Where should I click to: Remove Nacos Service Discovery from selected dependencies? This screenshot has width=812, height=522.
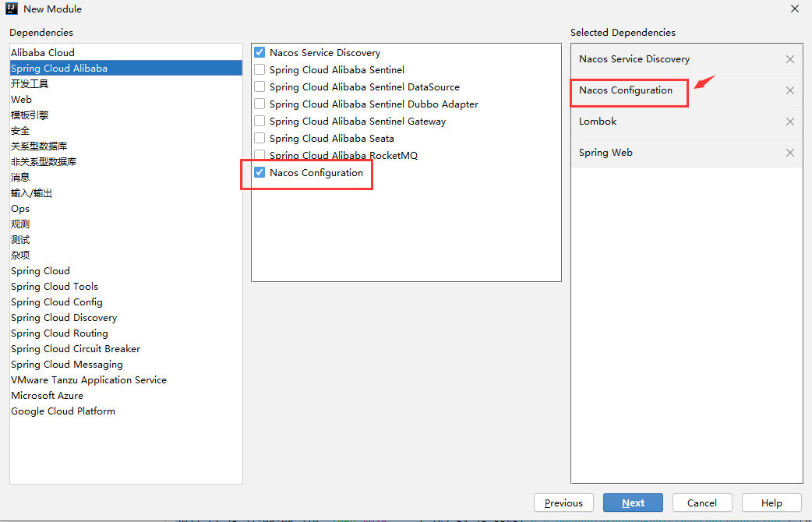[789, 59]
